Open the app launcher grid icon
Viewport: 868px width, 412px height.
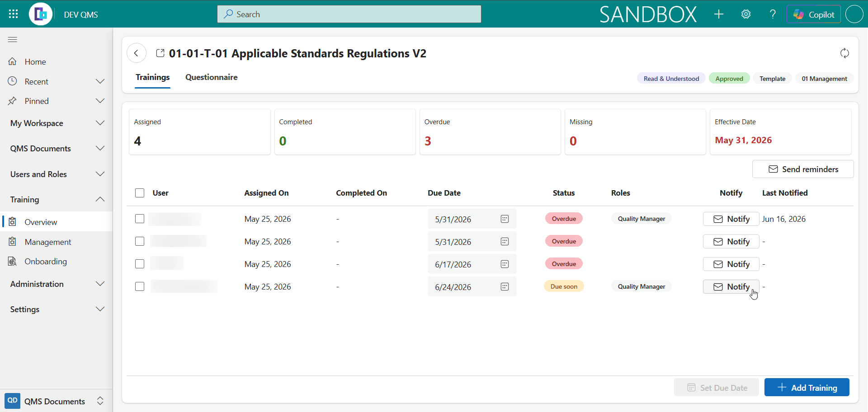(13, 14)
